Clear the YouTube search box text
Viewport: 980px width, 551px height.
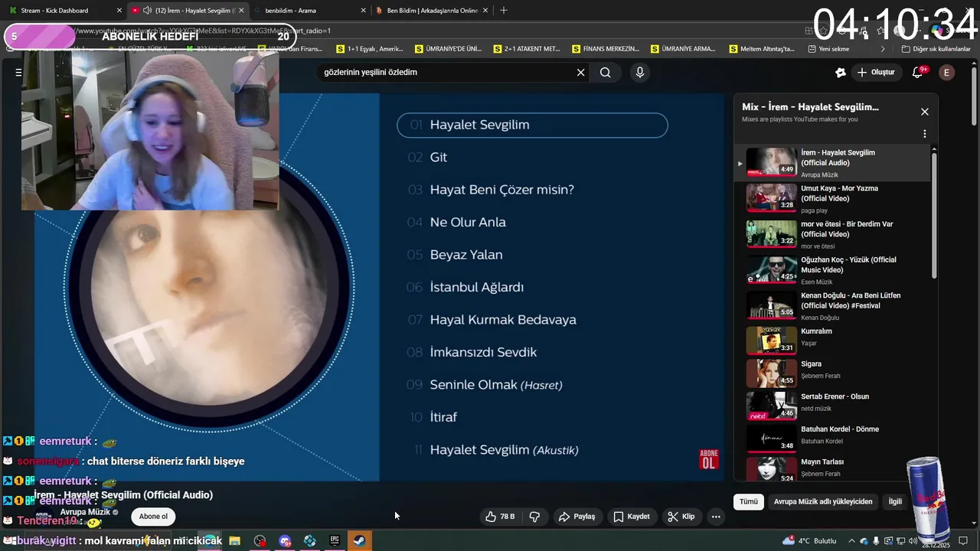[x=580, y=73]
